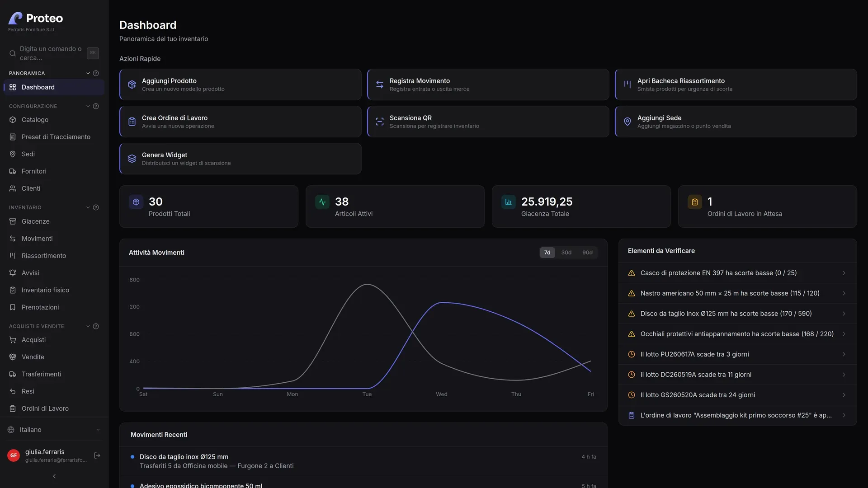Click the help icon next to PANORAMICA
This screenshot has width=868, height=488.
pos(96,73)
